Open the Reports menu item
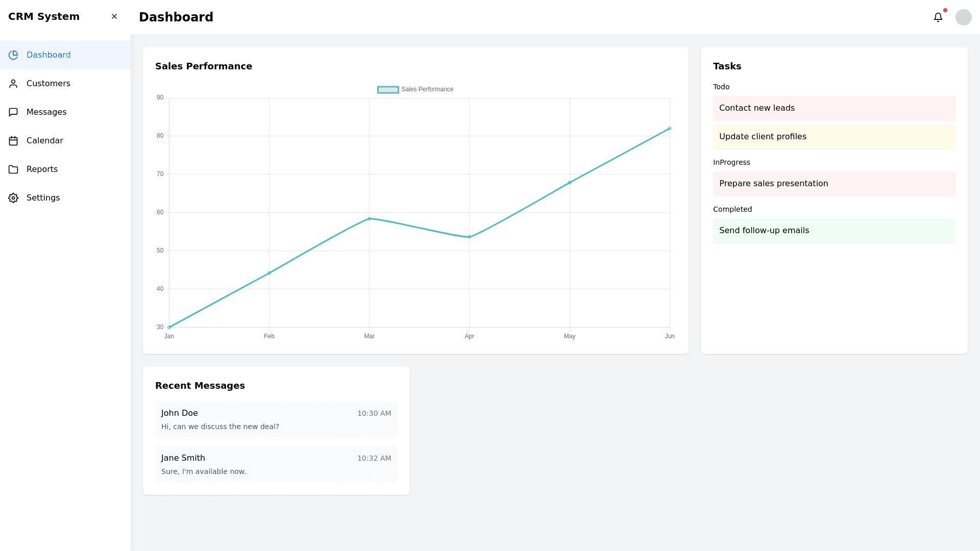 tap(42, 169)
